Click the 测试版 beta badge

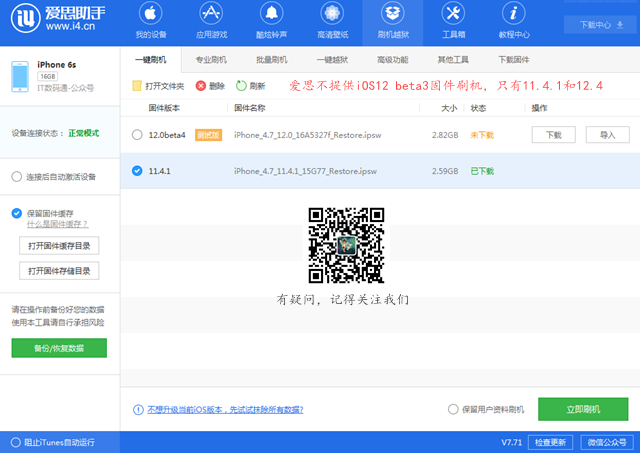pyautogui.click(x=208, y=135)
